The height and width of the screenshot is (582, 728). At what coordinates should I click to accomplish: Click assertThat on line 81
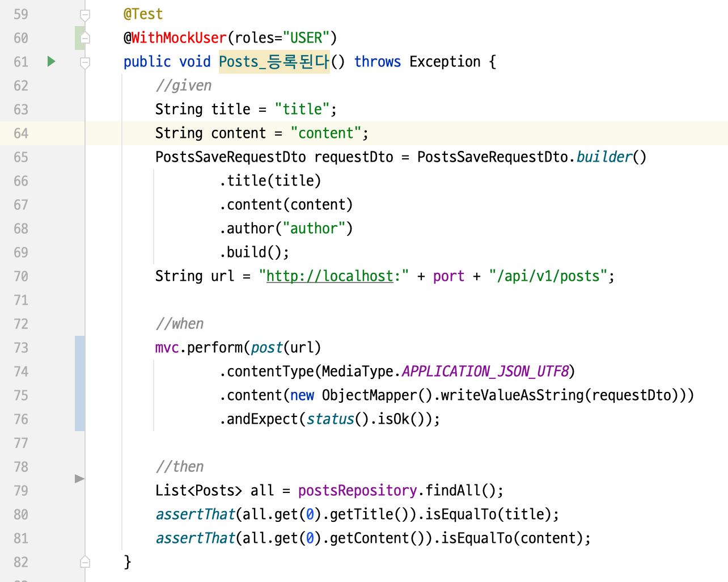tap(195, 538)
